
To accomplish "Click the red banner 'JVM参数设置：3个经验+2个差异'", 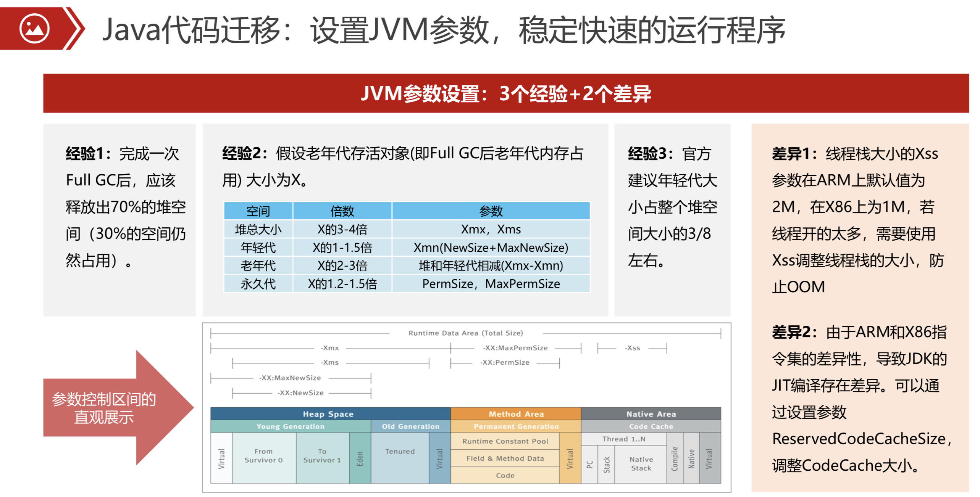I will coord(506,93).
